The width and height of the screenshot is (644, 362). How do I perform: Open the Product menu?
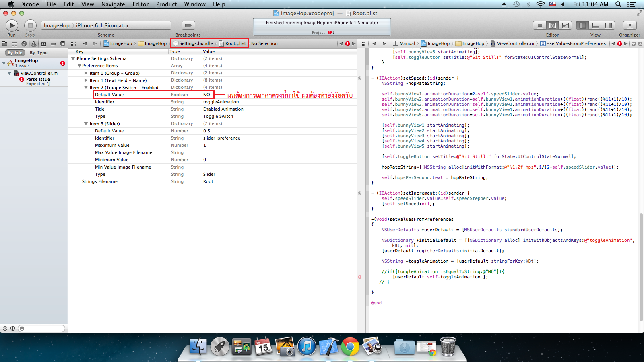pos(166,4)
